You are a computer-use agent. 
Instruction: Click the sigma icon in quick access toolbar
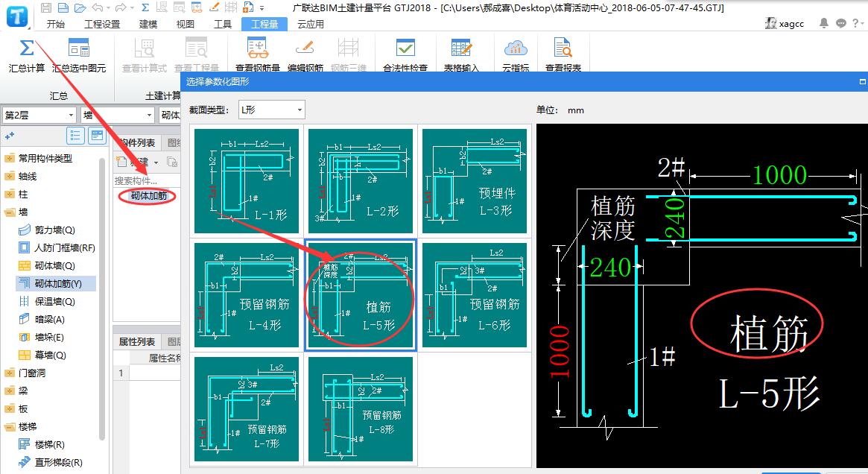[145, 7]
